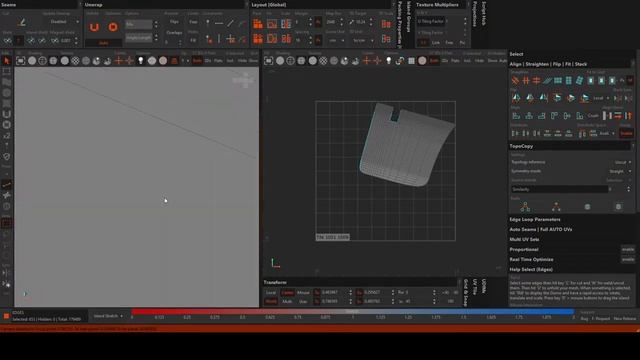Toggle the Both button in the UV viewport toolbar
This screenshot has width=640, height=360.
coord(434,61)
